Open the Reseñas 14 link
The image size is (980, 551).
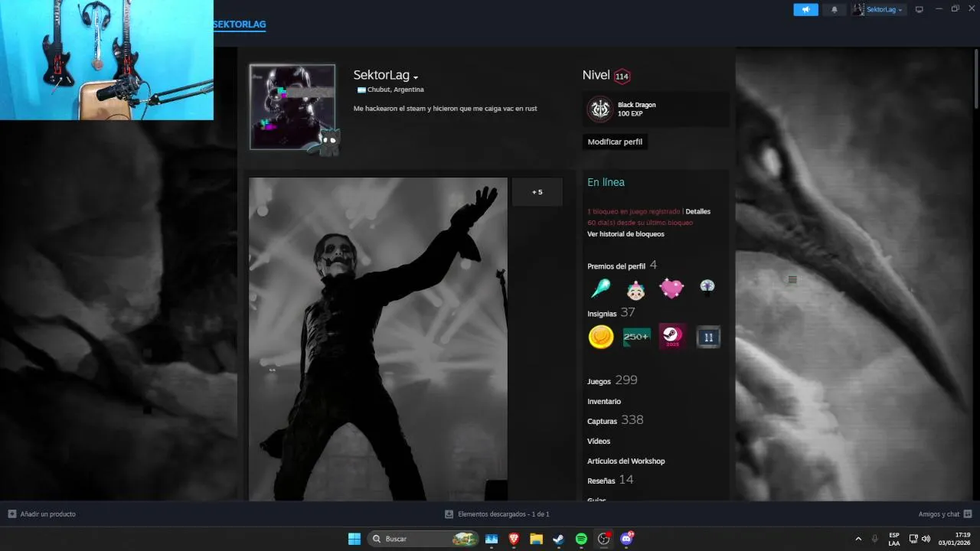(610, 480)
